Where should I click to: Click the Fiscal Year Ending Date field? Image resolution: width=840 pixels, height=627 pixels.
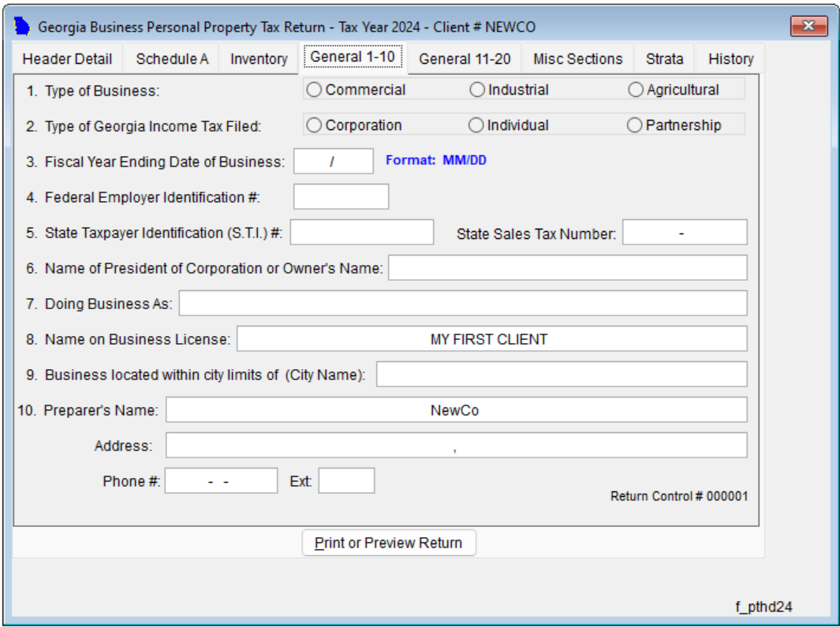click(333, 162)
